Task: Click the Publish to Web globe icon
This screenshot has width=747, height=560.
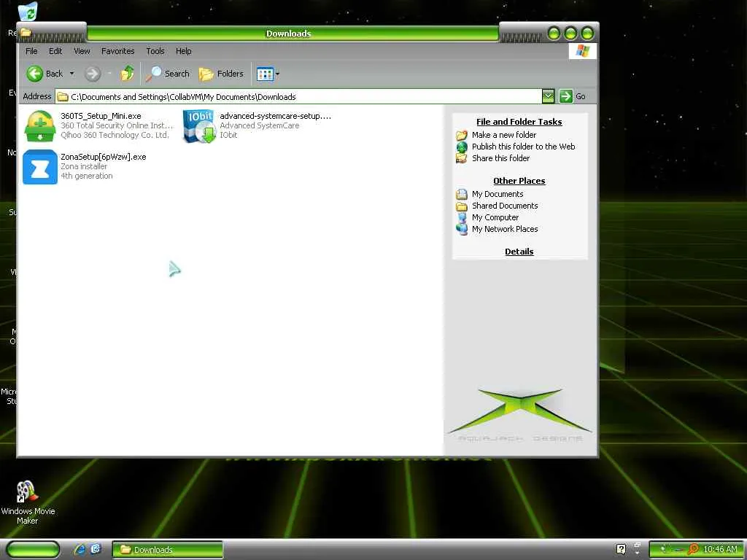Action: pos(462,147)
